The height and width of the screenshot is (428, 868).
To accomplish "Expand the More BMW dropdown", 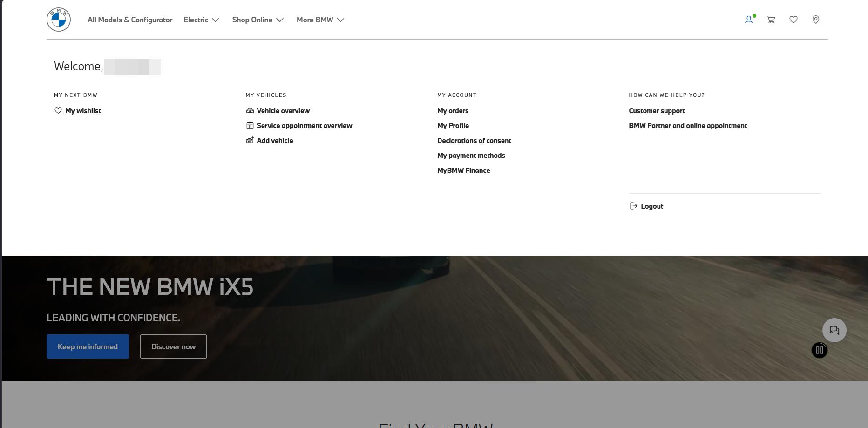I will [320, 20].
